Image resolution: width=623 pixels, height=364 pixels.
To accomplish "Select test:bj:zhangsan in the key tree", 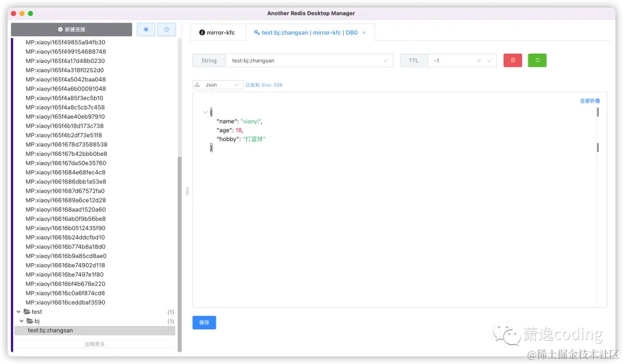I will (x=95, y=331).
